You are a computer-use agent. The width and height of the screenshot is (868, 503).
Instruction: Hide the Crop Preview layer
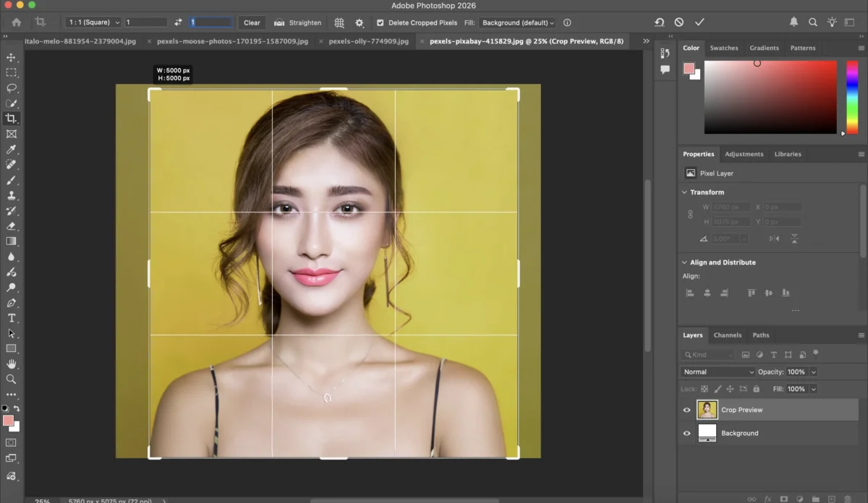[x=686, y=410]
